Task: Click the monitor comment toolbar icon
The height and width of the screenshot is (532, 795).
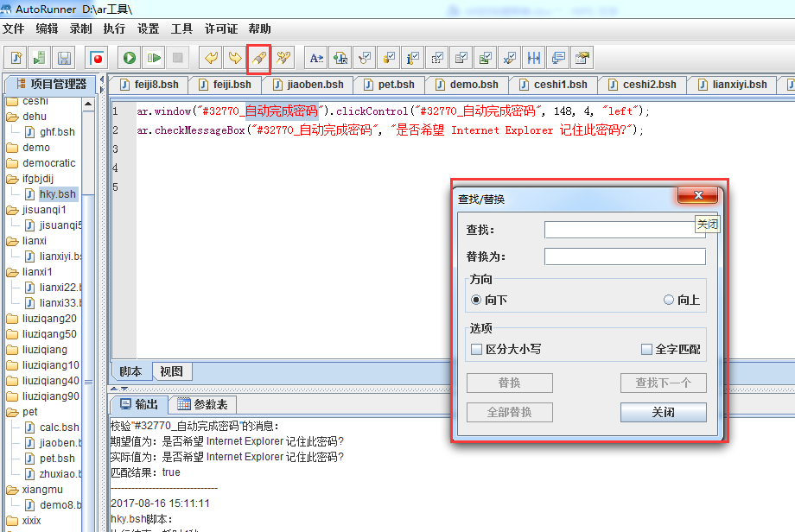Action: click(x=557, y=58)
